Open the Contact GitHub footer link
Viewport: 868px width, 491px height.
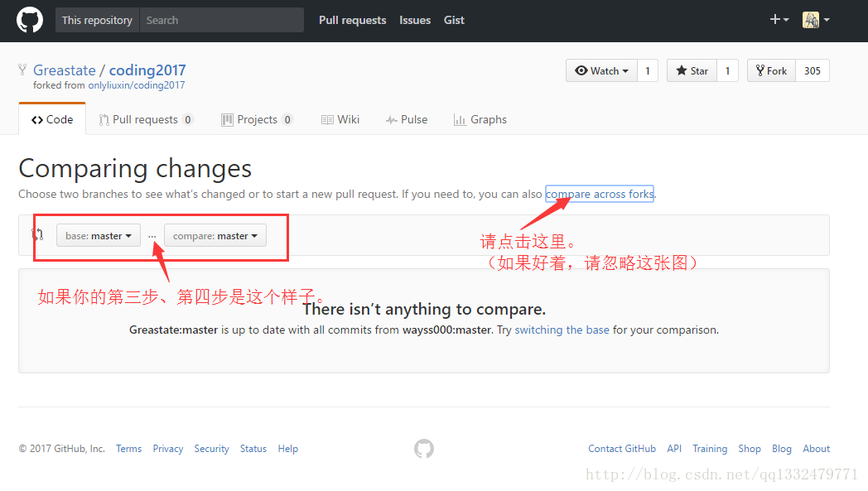point(622,449)
